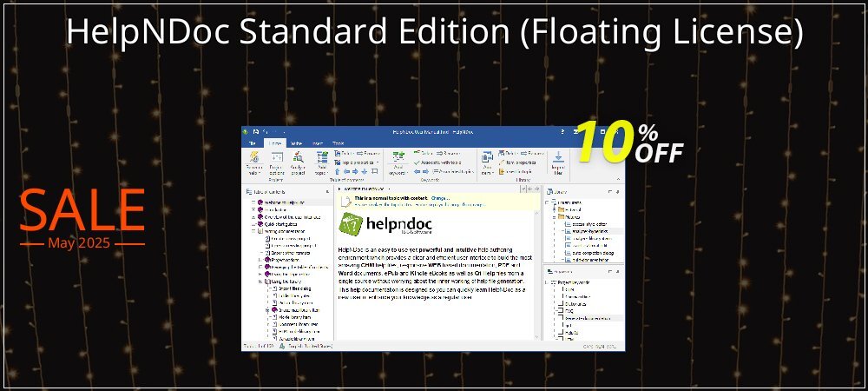Click Add item in Library group
Screen dimensions: 868x391
coord(487,163)
